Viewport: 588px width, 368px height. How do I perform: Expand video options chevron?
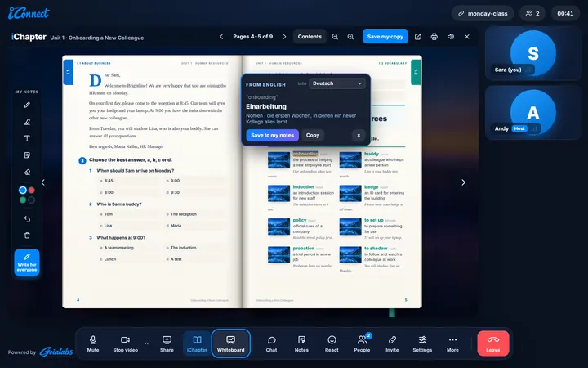(x=147, y=343)
